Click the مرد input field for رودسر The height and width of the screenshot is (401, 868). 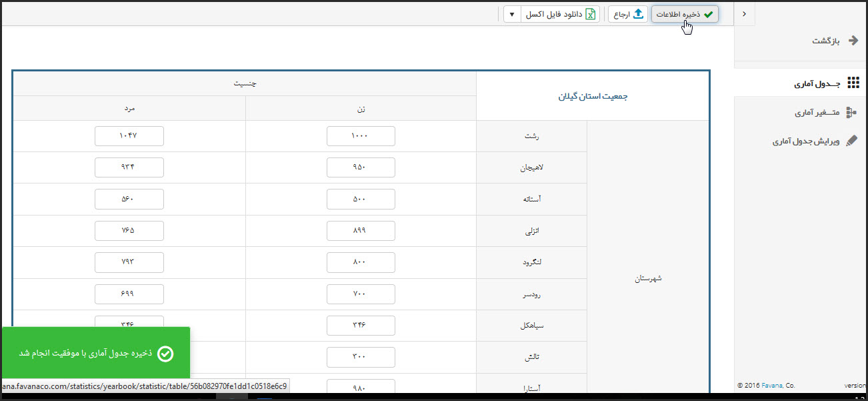click(x=129, y=294)
